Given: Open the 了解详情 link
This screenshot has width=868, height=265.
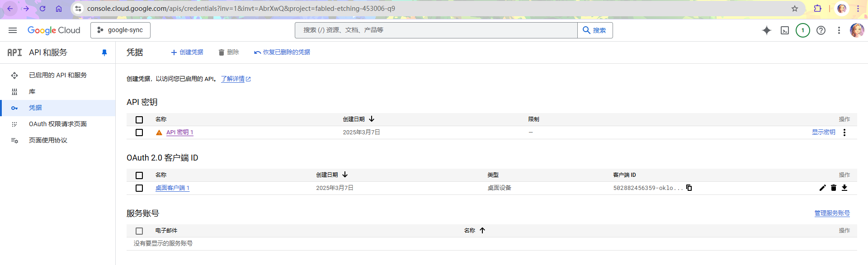Looking at the screenshot, I should tap(236, 79).
